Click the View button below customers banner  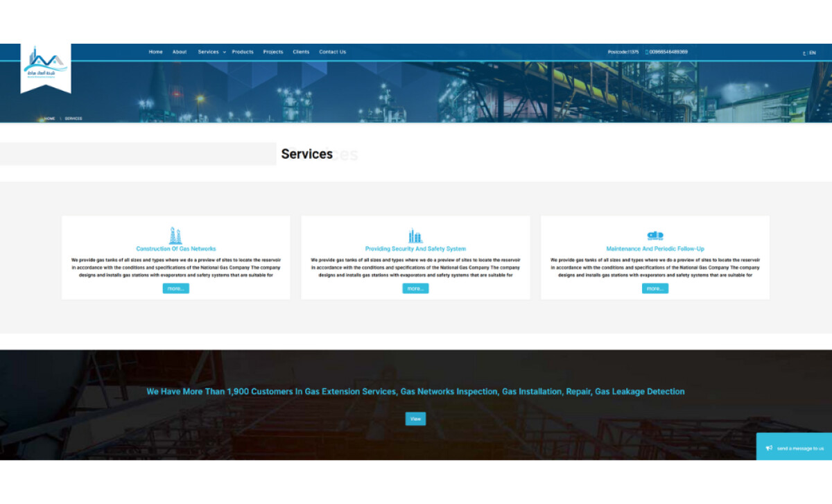tap(415, 418)
